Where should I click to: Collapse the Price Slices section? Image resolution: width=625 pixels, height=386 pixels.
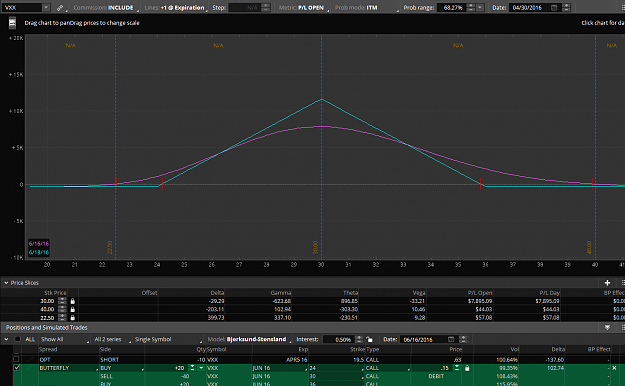[6, 283]
